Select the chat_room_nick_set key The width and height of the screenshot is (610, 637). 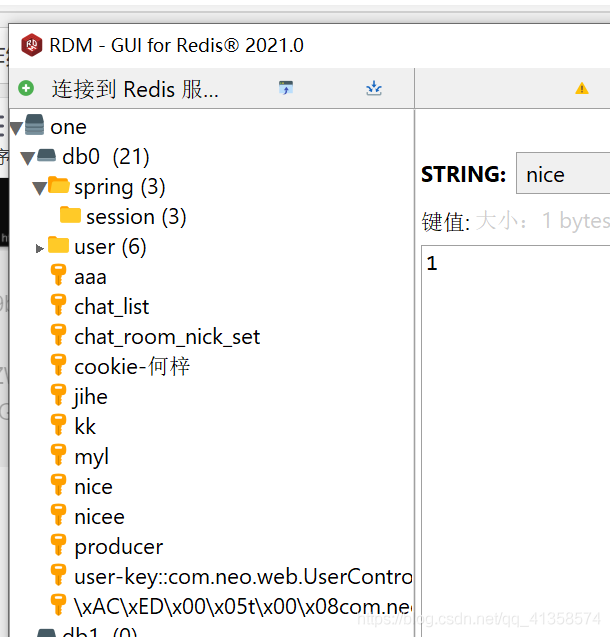coord(167,337)
